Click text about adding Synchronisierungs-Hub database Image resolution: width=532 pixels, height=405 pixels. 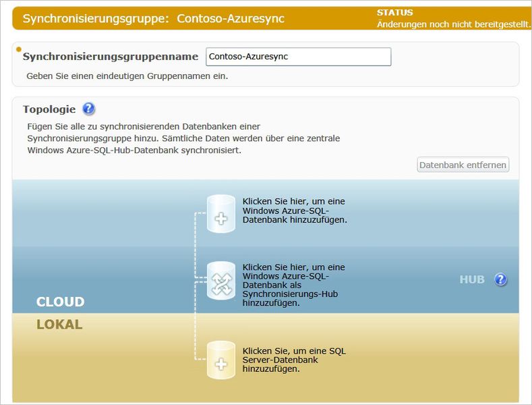point(293,285)
